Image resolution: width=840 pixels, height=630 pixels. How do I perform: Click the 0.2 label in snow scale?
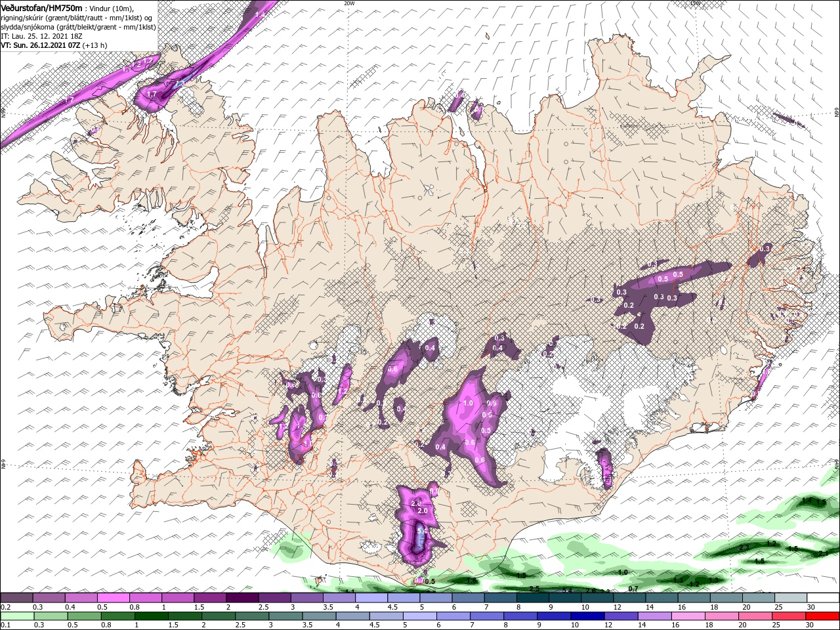click(x=6, y=607)
